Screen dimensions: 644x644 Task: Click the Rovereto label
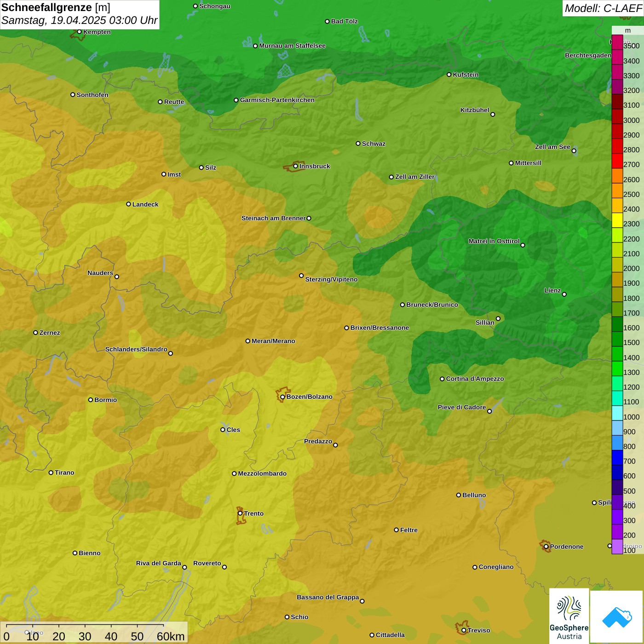tap(207, 563)
